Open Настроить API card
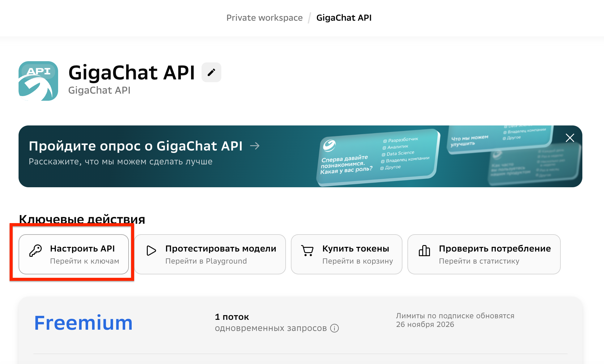 [74, 254]
